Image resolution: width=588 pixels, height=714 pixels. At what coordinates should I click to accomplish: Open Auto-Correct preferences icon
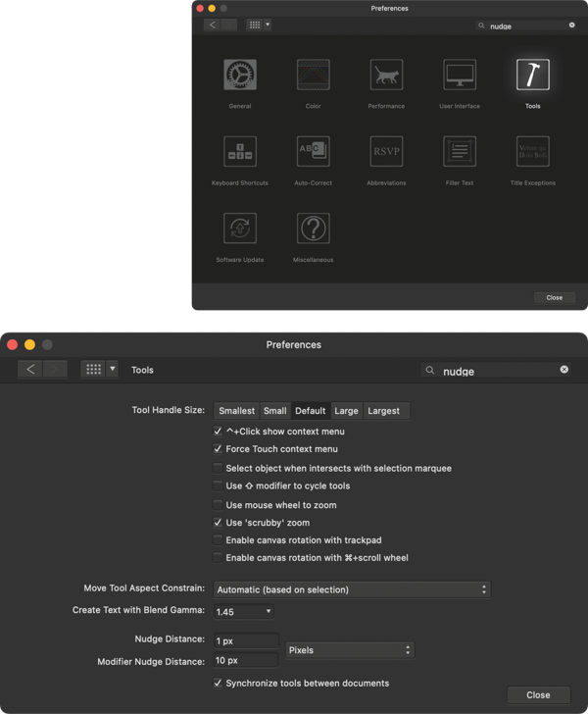314,151
